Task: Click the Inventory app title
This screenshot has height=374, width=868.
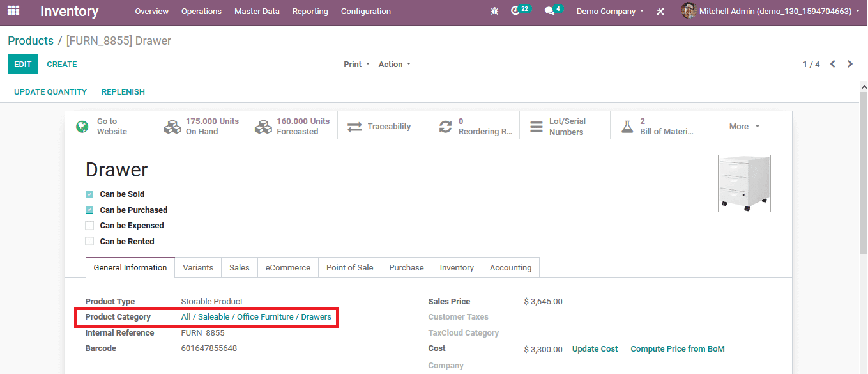Action: 69,12
